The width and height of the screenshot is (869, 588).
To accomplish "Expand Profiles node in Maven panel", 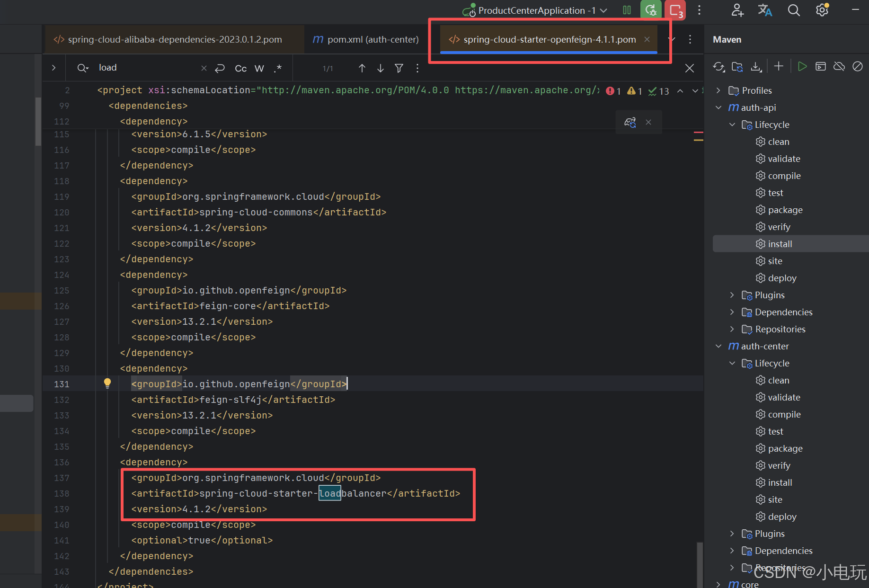I will [718, 90].
